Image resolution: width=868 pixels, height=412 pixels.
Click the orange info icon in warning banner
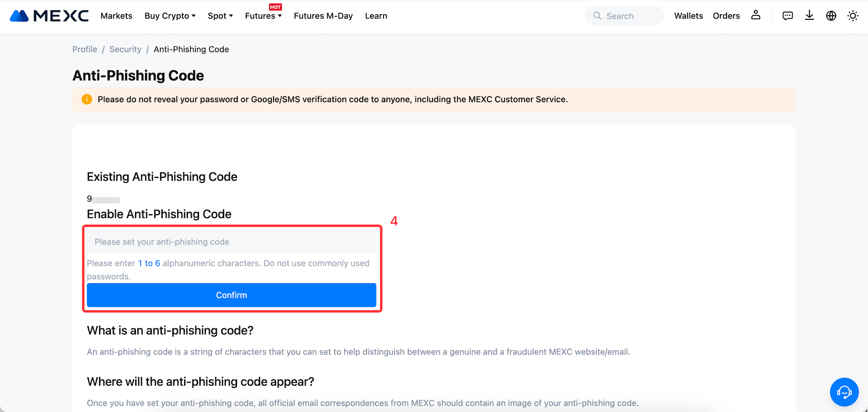click(87, 99)
